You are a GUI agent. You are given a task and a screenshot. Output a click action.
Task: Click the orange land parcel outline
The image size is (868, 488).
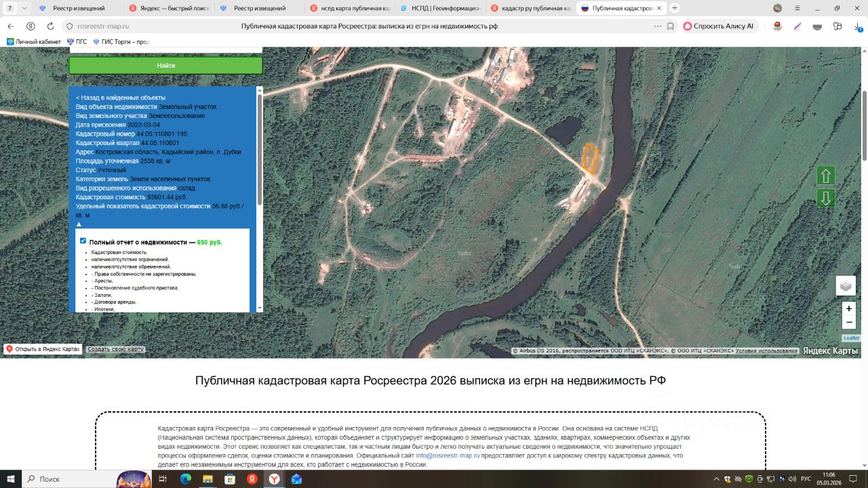point(589,158)
